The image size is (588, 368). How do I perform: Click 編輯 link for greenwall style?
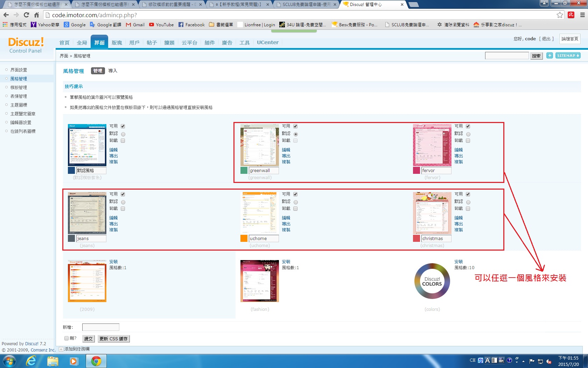pyautogui.click(x=286, y=150)
